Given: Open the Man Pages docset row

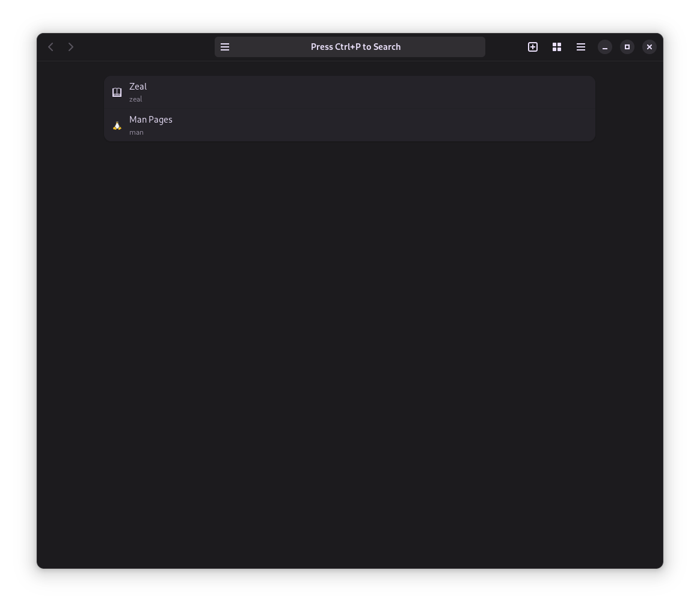Looking at the screenshot, I should 349,126.
